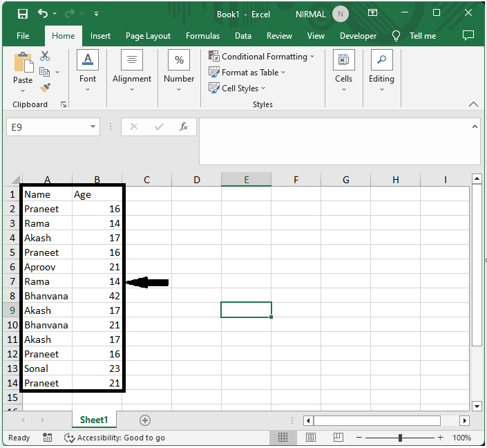The width and height of the screenshot is (487, 448).
Task: Click horizontal scrollbar right arrow
Action: coord(465,420)
